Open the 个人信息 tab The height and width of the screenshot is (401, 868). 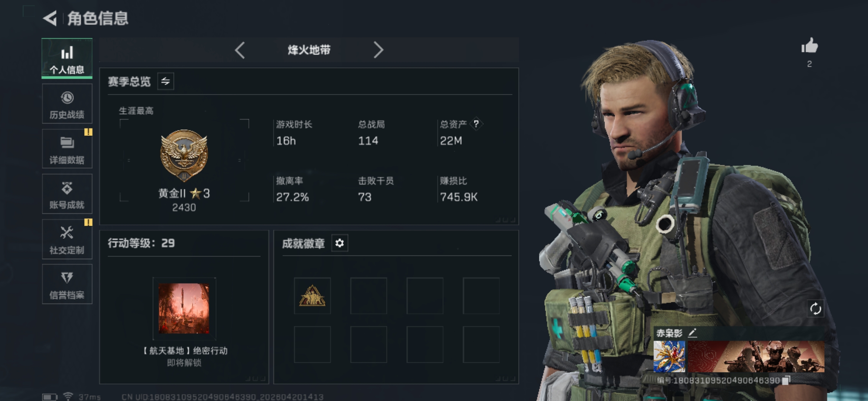(x=67, y=59)
